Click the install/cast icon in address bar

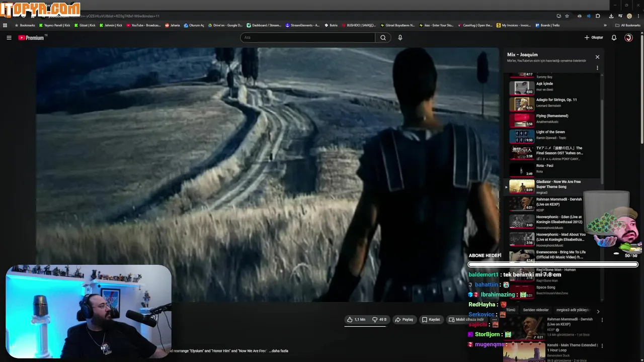(x=558, y=16)
